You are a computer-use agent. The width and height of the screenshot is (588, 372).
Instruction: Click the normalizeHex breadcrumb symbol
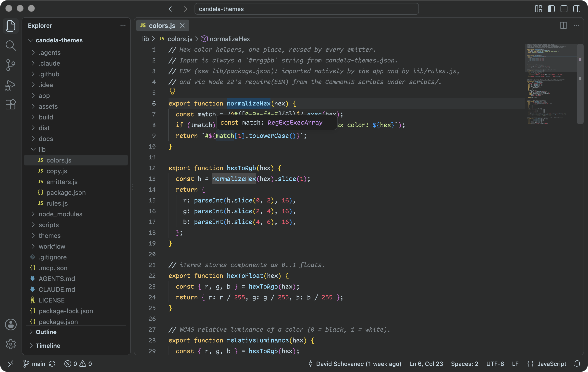(x=225, y=39)
